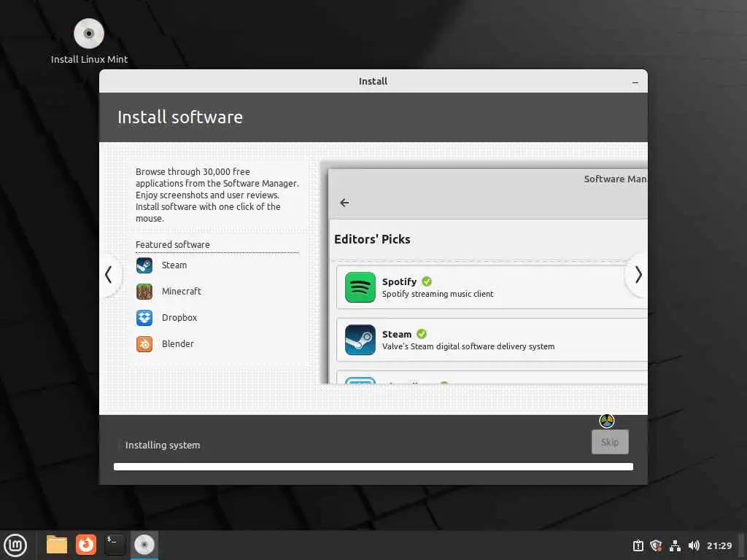Screen dimensions: 747x560
Task: Click the Minecraft icon in Featured software
Action: point(144,292)
